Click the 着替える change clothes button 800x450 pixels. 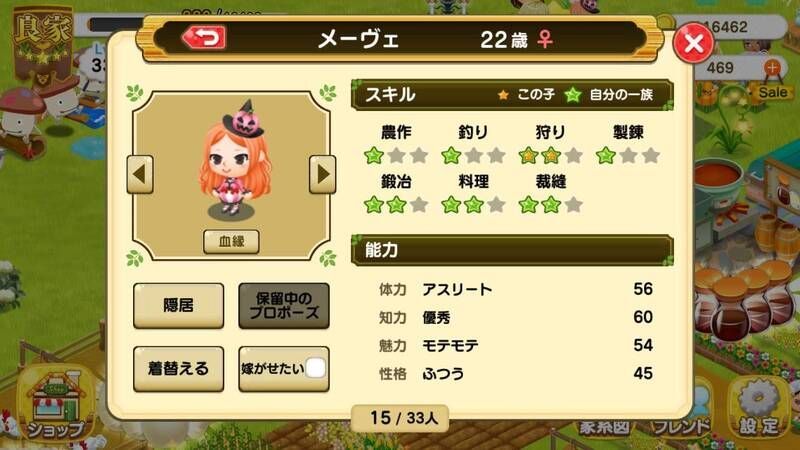[x=179, y=369]
